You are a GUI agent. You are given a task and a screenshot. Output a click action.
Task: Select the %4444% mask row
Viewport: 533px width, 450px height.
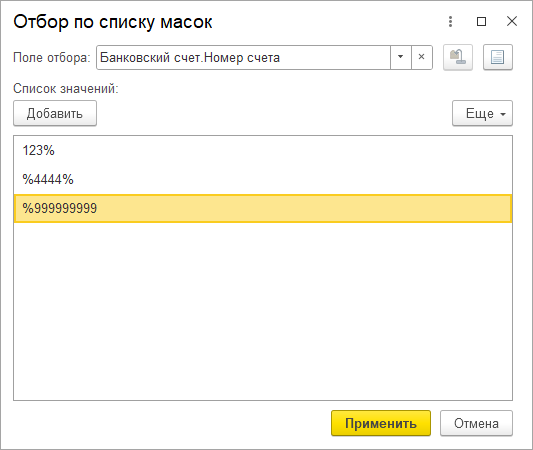(263, 179)
